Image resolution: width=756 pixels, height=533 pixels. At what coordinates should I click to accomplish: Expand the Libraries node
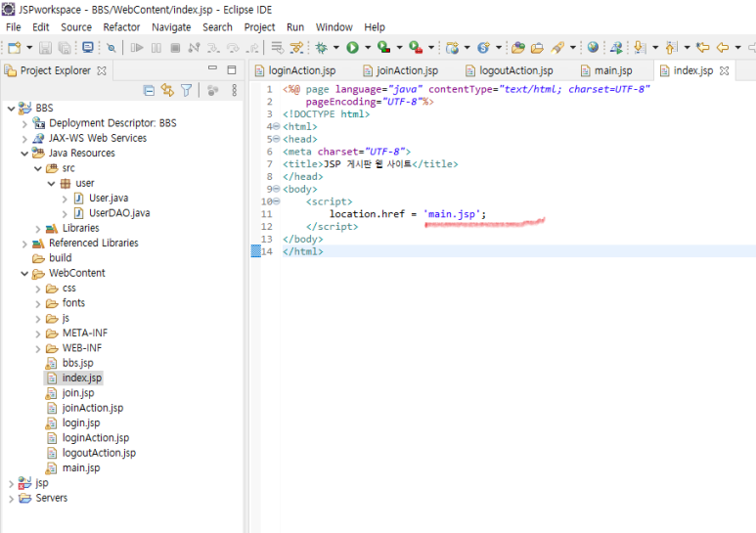click(x=38, y=229)
